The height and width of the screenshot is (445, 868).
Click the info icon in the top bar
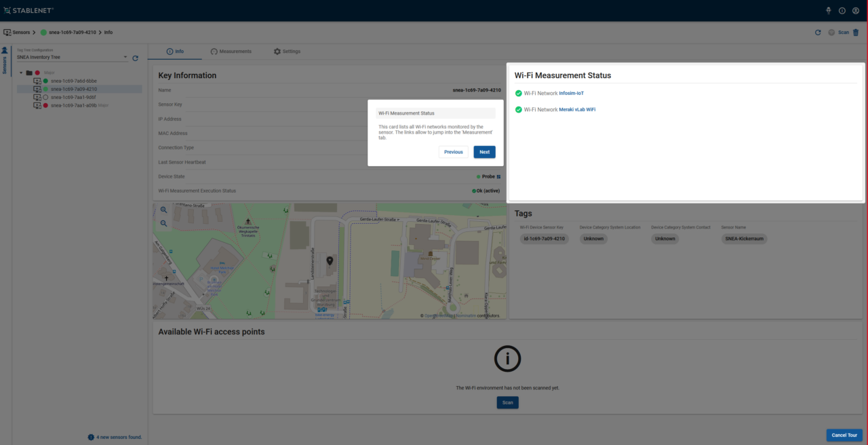click(x=842, y=11)
